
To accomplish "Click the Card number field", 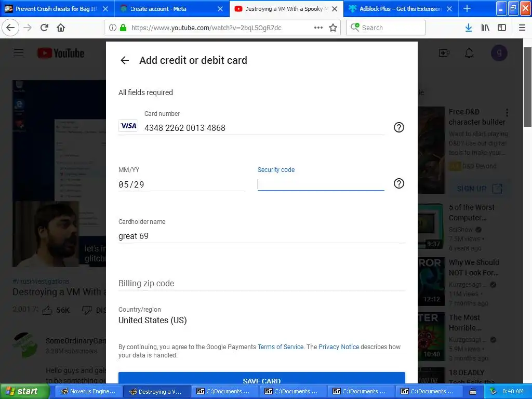I will 264,128.
